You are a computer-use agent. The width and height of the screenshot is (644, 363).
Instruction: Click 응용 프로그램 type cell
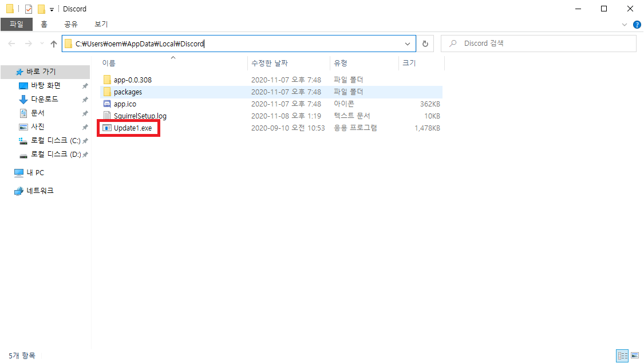355,128
